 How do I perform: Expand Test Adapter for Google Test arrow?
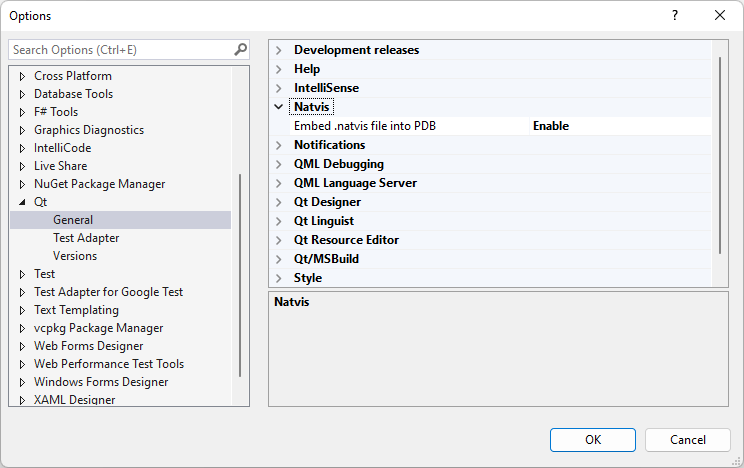[22, 292]
